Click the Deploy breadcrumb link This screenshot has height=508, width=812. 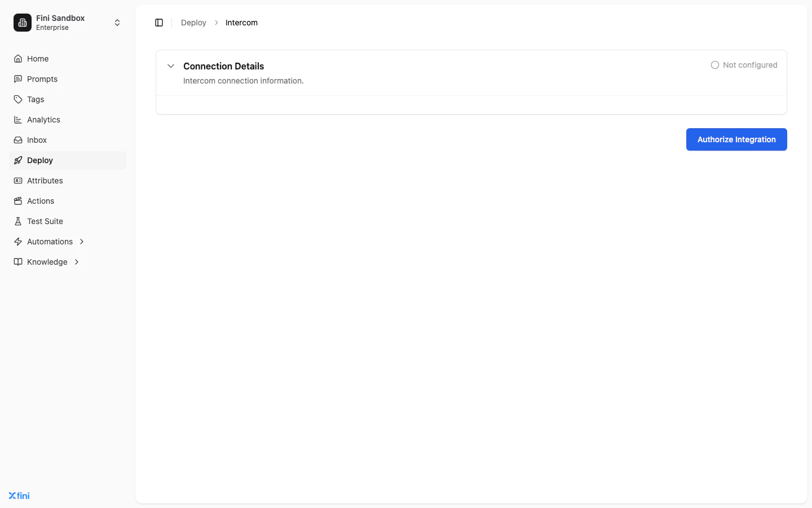pyautogui.click(x=193, y=23)
